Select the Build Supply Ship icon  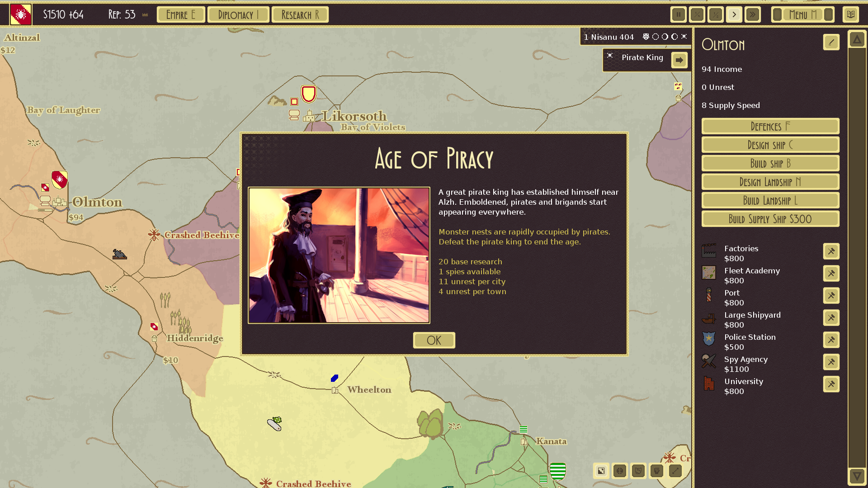769,219
